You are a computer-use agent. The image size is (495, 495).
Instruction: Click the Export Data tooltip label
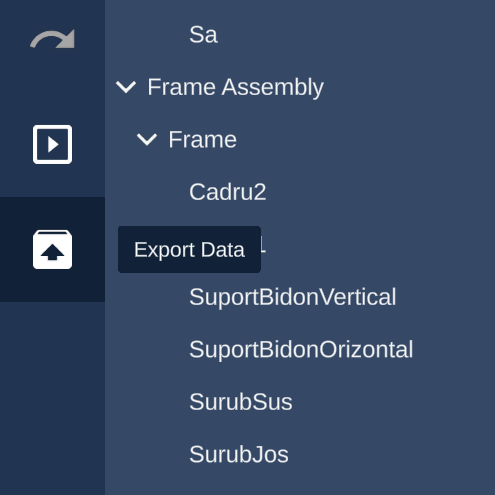click(189, 250)
